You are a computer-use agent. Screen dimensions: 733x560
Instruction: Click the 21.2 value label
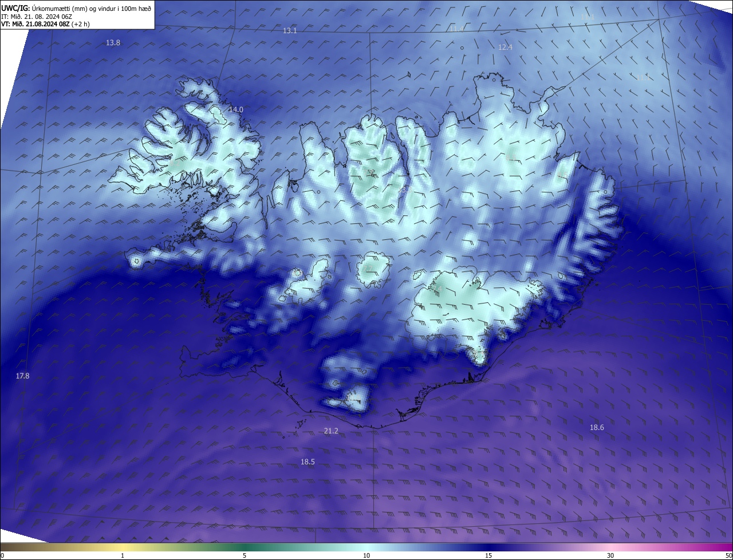coord(331,431)
